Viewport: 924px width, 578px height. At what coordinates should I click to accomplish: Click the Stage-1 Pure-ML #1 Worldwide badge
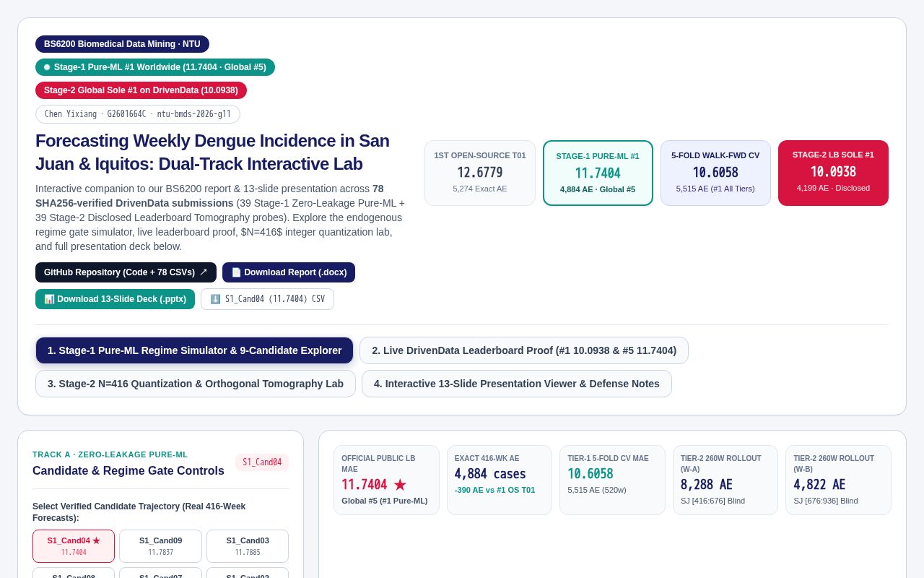pyautogui.click(x=155, y=67)
